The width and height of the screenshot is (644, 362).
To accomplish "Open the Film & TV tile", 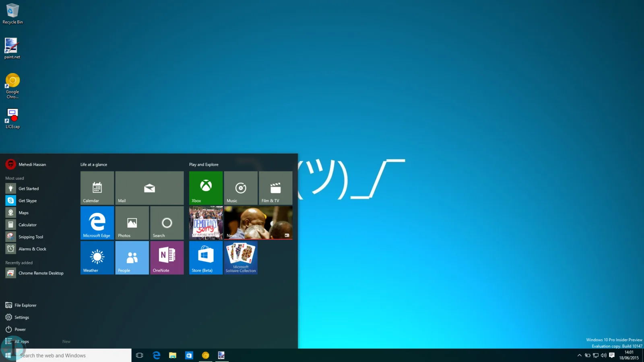I will [276, 188].
